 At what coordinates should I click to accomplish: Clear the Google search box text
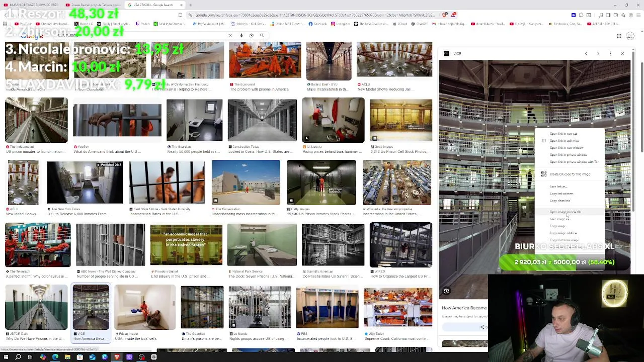(230, 35)
